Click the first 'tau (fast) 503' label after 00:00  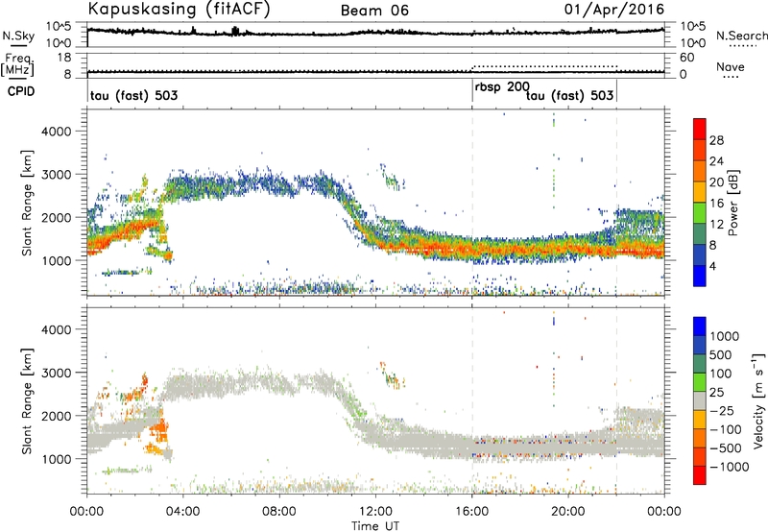[x=133, y=95]
